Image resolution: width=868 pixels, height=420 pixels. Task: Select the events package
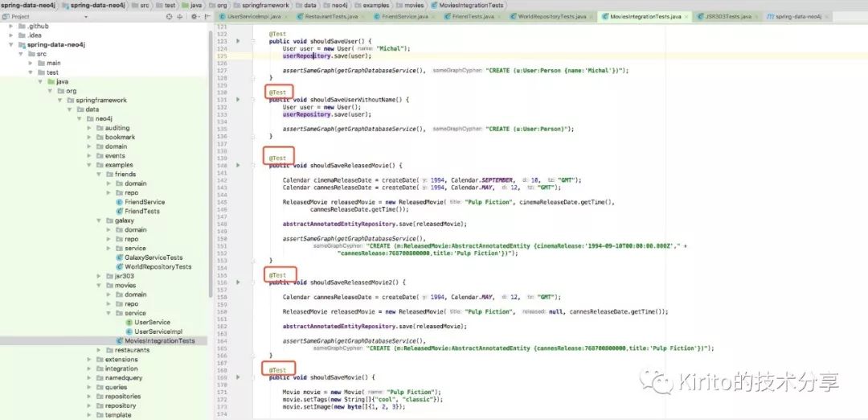click(x=115, y=156)
